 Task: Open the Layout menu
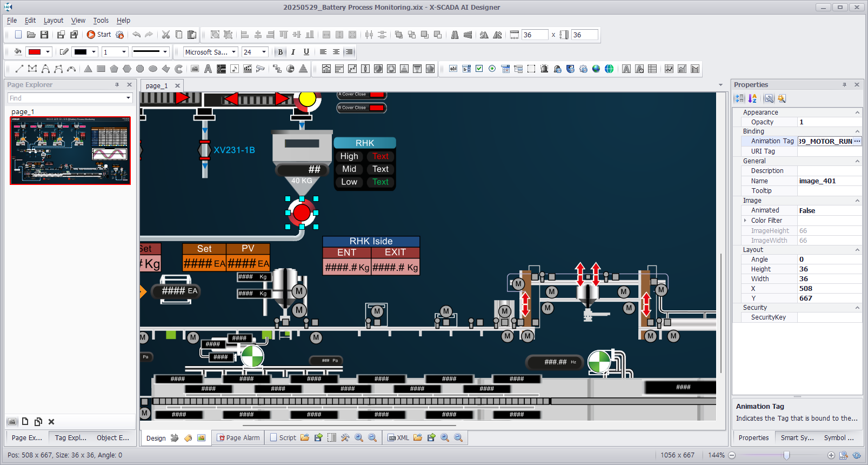[x=54, y=21]
